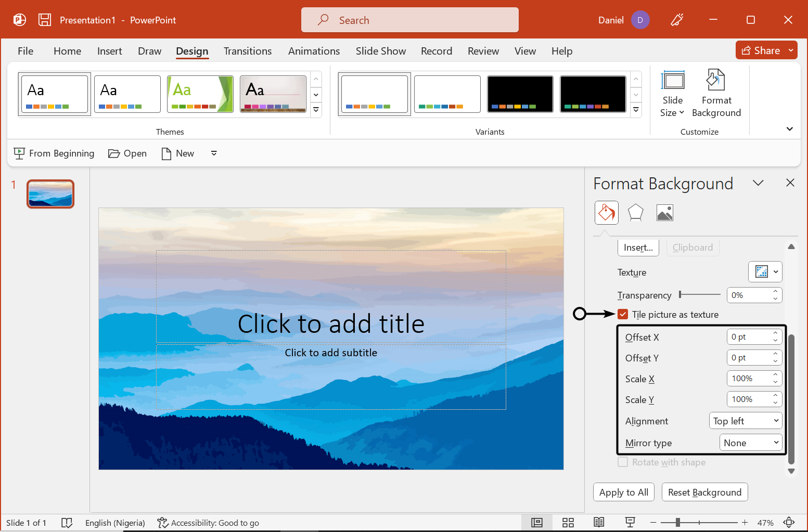
Task: Switch to the Transitions tab
Action: point(248,51)
